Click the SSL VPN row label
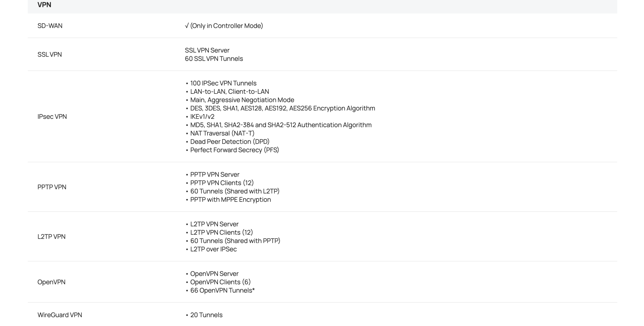The image size is (644, 326). click(x=50, y=54)
